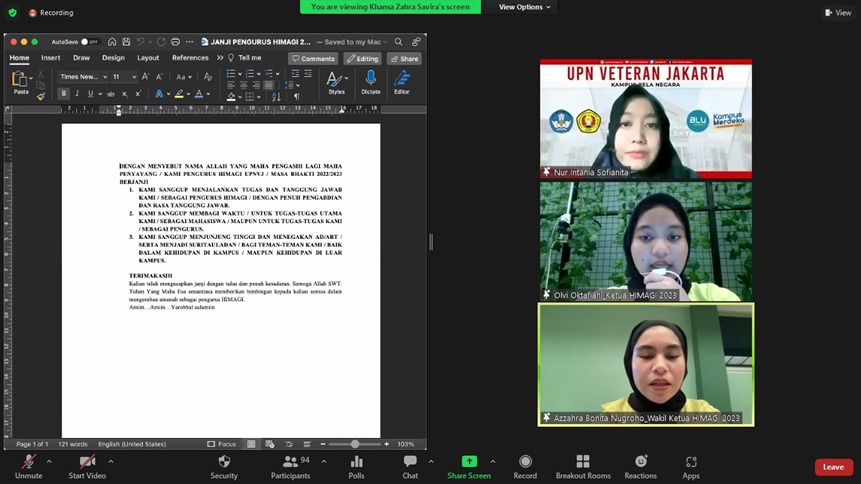Click the Reactions smiley icon
Viewport: 861px width, 484px height.
coord(641,462)
